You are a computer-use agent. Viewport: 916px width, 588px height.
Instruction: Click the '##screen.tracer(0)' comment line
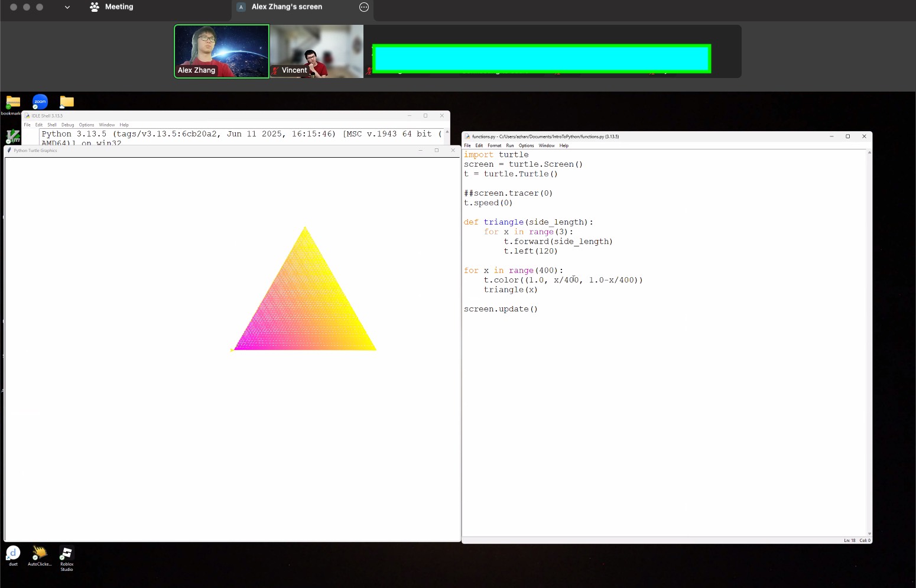coord(508,193)
